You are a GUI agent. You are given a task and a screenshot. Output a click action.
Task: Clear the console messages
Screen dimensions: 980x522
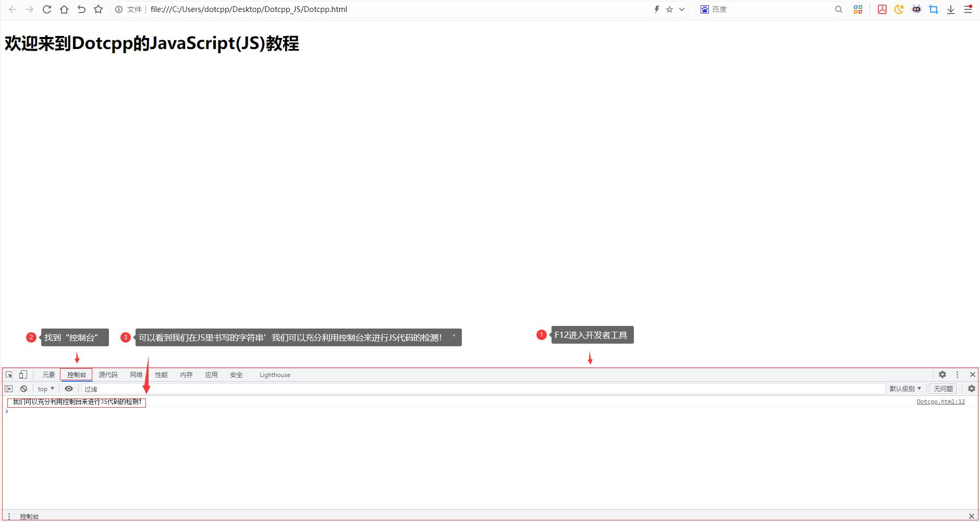[x=23, y=389]
